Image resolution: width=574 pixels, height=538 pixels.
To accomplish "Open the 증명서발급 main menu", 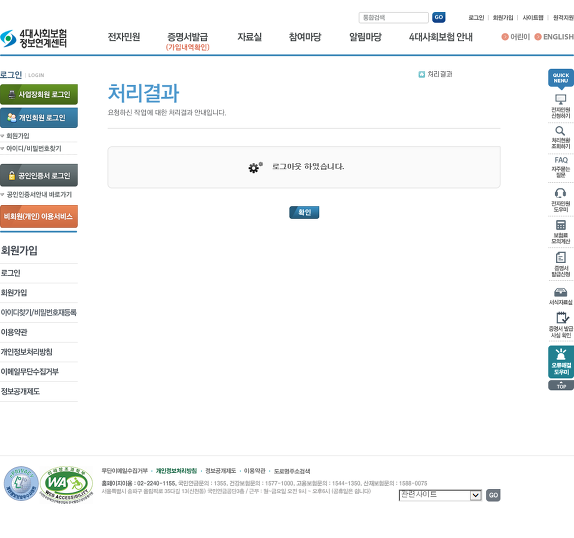I will pos(187,37).
